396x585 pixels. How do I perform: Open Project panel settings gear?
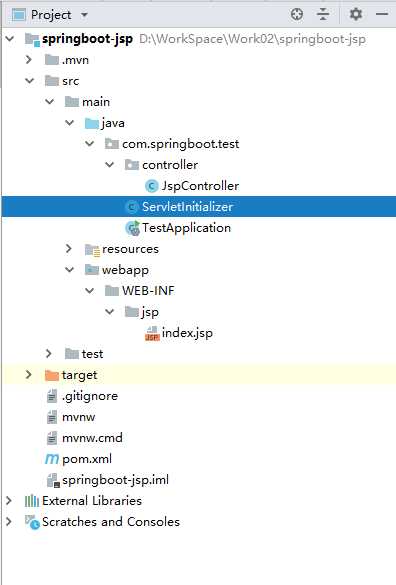click(356, 15)
